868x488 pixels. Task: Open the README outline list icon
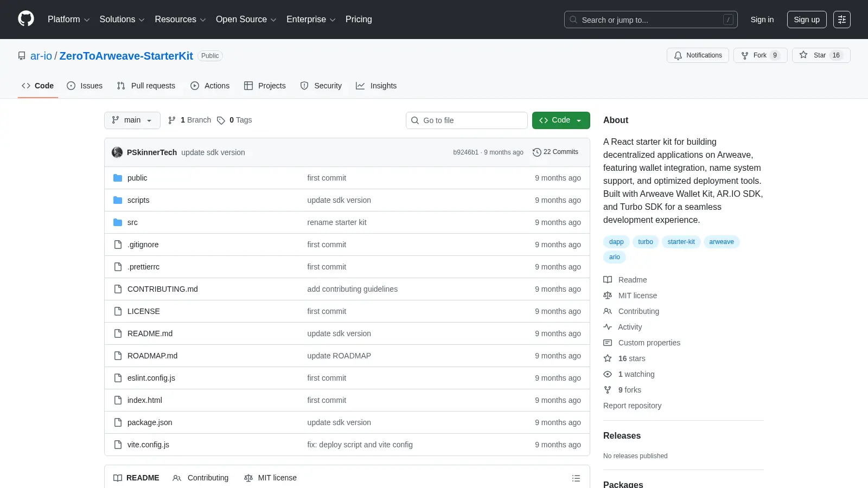tap(576, 478)
